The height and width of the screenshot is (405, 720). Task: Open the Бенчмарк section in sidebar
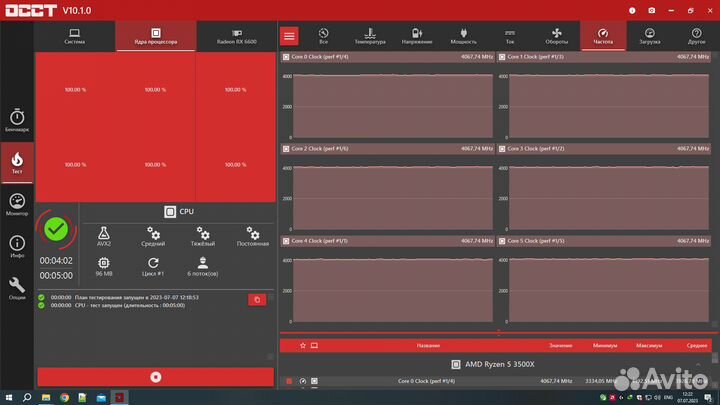pyautogui.click(x=17, y=119)
